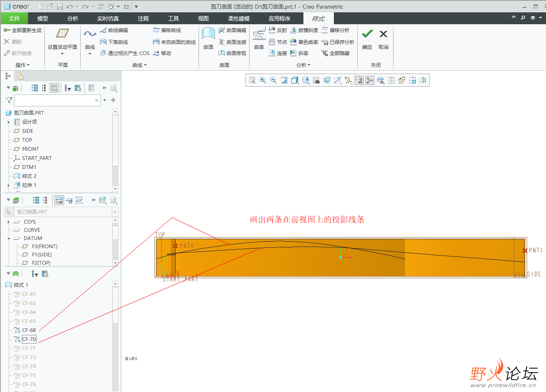Click ribbon search magnifier icon top right
Screen dimensions: 546x392
click(523, 18)
